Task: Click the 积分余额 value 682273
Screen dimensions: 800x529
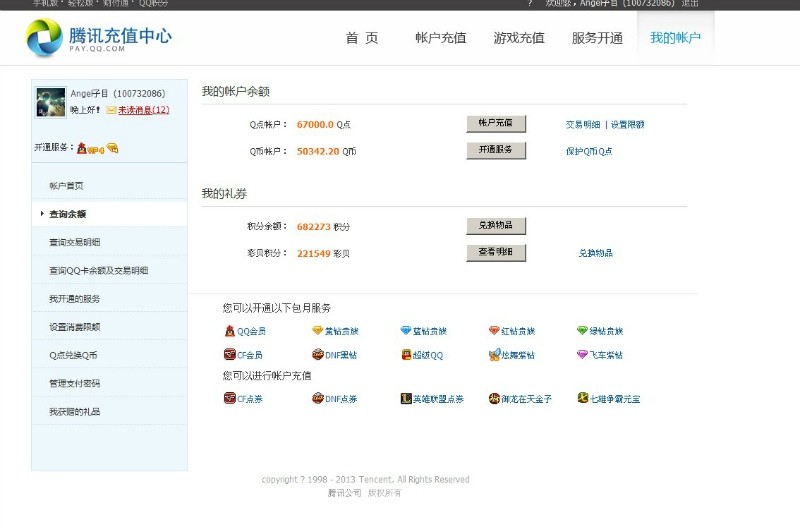Action: pyautogui.click(x=314, y=226)
